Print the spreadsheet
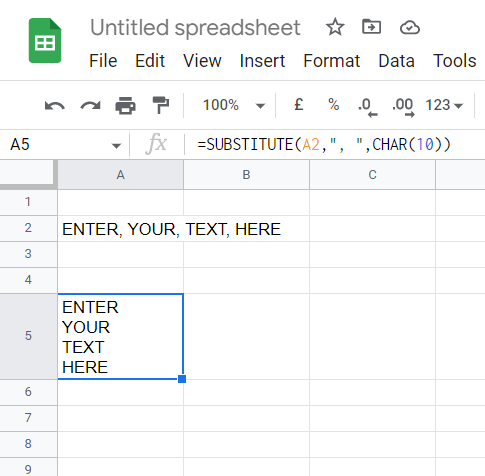The width and height of the screenshot is (485, 476). [x=125, y=106]
